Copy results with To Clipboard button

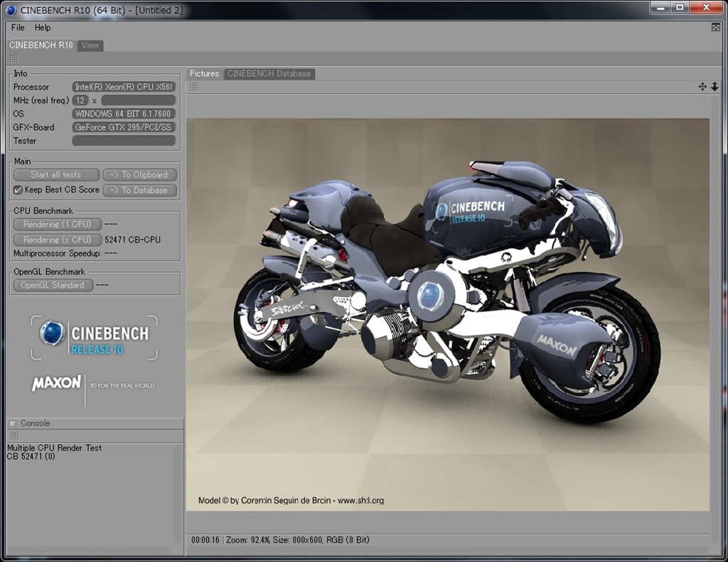click(x=140, y=175)
